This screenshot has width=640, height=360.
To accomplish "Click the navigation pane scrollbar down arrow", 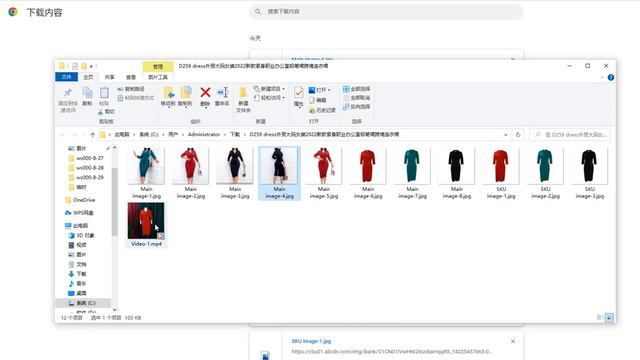I will [114, 310].
